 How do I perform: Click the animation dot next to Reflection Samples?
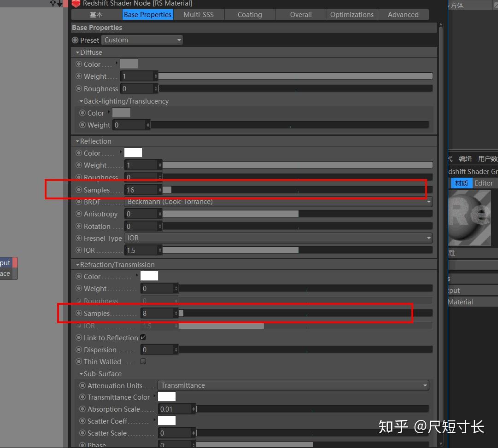79,190
